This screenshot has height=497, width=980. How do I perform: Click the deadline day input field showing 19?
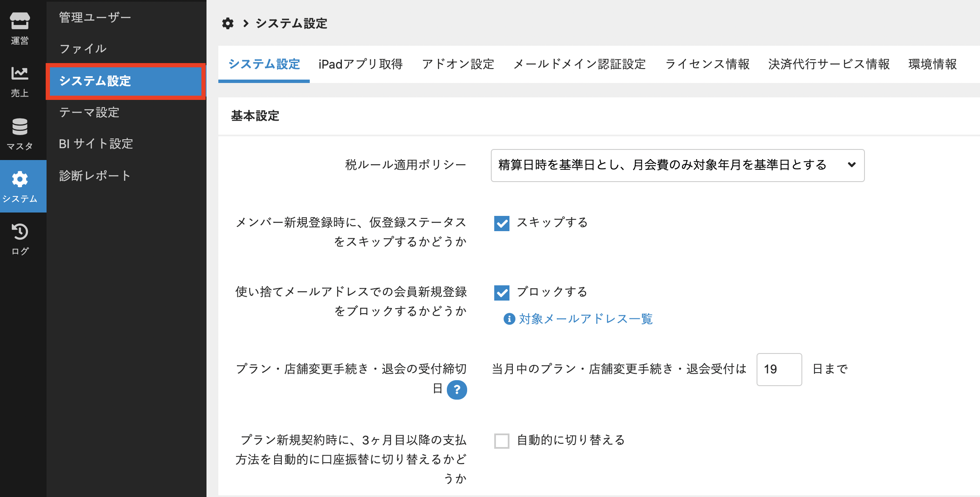(779, 369)
